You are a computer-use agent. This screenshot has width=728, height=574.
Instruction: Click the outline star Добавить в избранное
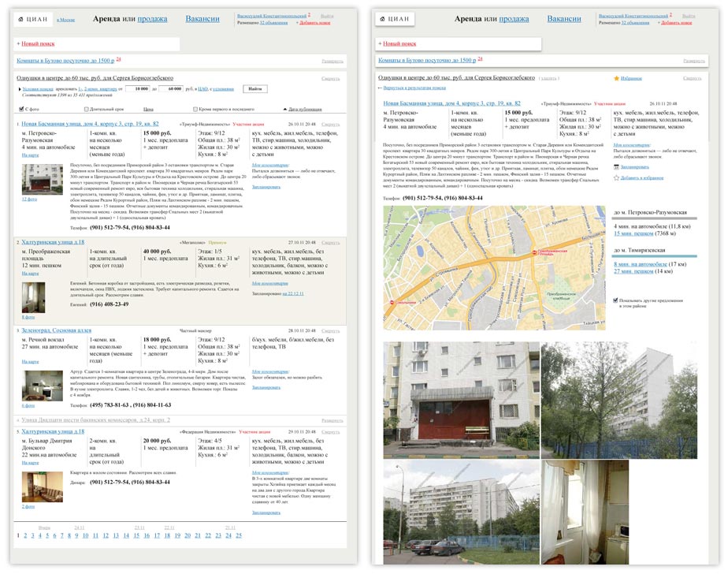click(616, 178)
